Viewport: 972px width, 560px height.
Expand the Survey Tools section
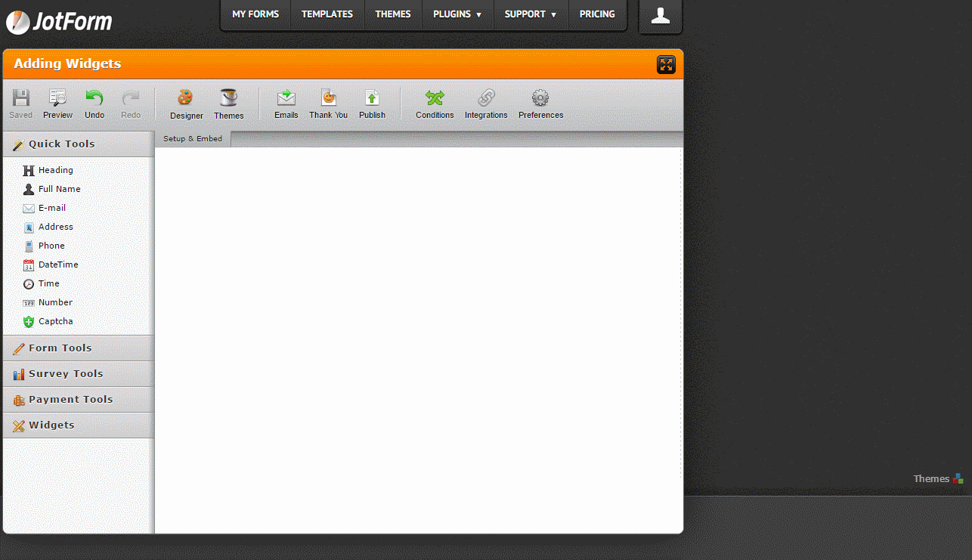tap(79, 374)
